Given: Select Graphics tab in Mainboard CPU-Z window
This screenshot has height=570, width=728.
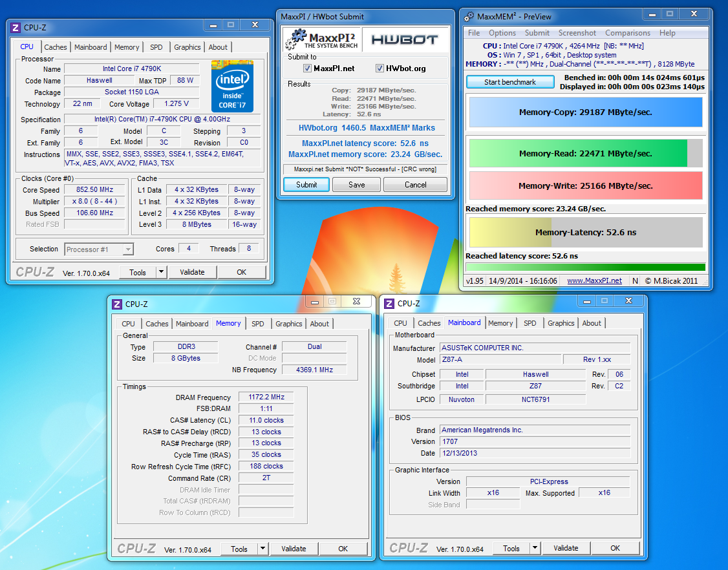Looking at the screenshot, I should pos(561,323).
